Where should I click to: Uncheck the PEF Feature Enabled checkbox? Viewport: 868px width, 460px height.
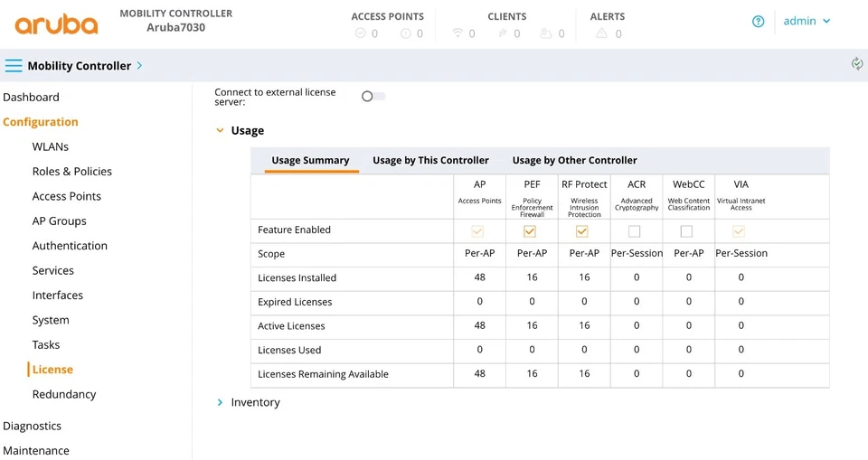530,231
